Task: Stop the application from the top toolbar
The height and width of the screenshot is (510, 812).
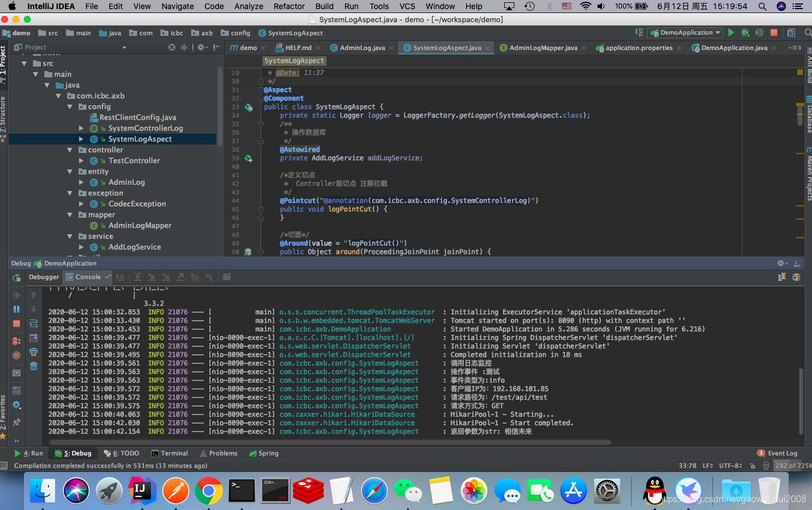Action: point(774,33)
